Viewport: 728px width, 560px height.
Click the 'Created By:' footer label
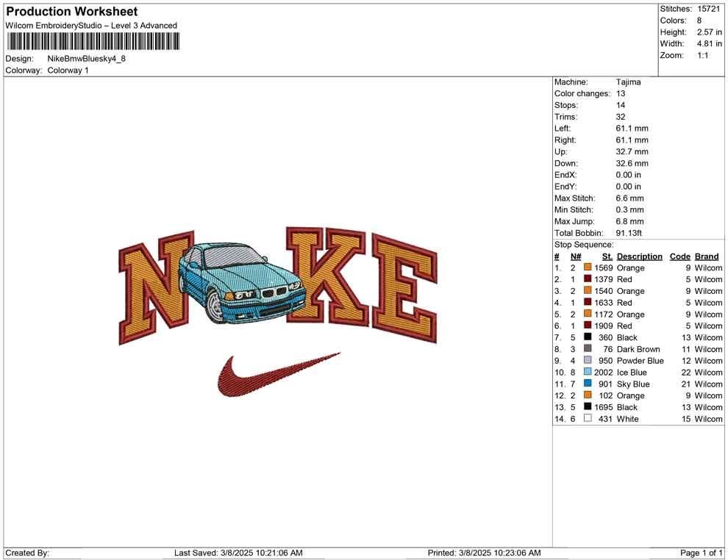point(27,553)
